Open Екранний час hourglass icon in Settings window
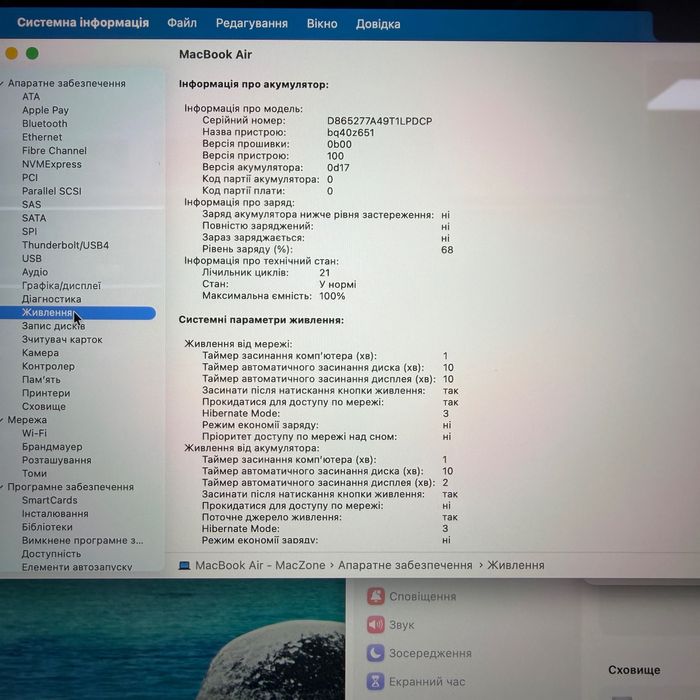The height and width of the screenshot is (700, 700). click(376, 681)
